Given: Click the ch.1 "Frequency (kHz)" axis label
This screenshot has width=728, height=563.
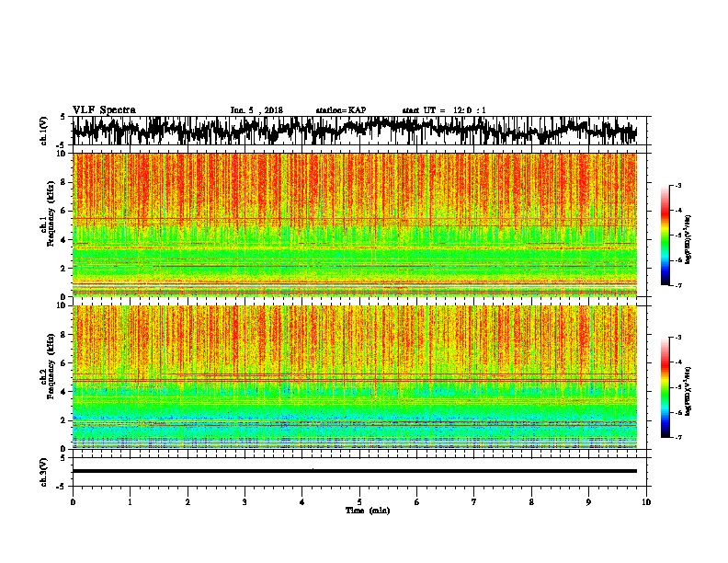Looking at the screenshot, I should tap(51, 214).
